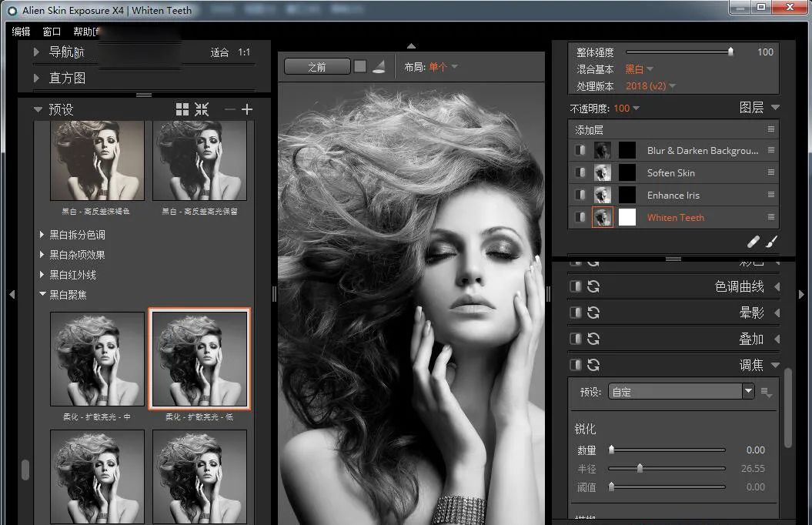The image size is (812, 525).
Task: Collapse the 黑白聚焦 preset category
Action: [x=42, y=294]
